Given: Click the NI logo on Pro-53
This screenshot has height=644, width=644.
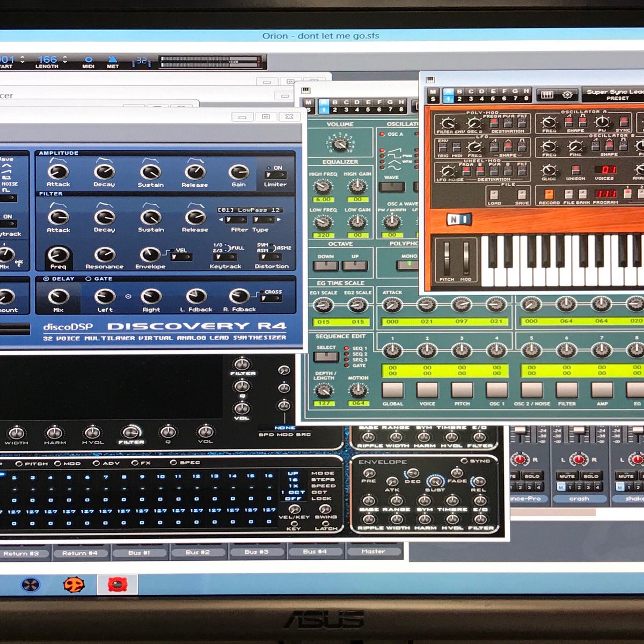Looking at the screenshot, I should tap(459, 219).
